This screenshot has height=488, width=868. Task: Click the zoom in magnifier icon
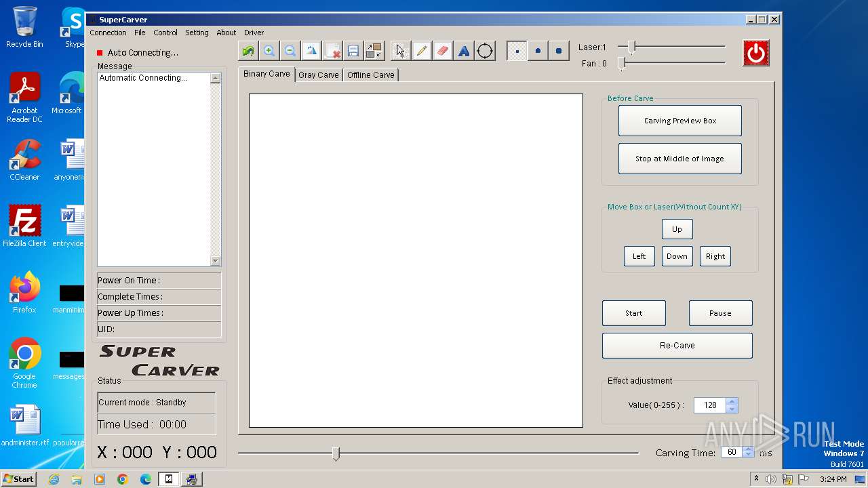point(269,51)
